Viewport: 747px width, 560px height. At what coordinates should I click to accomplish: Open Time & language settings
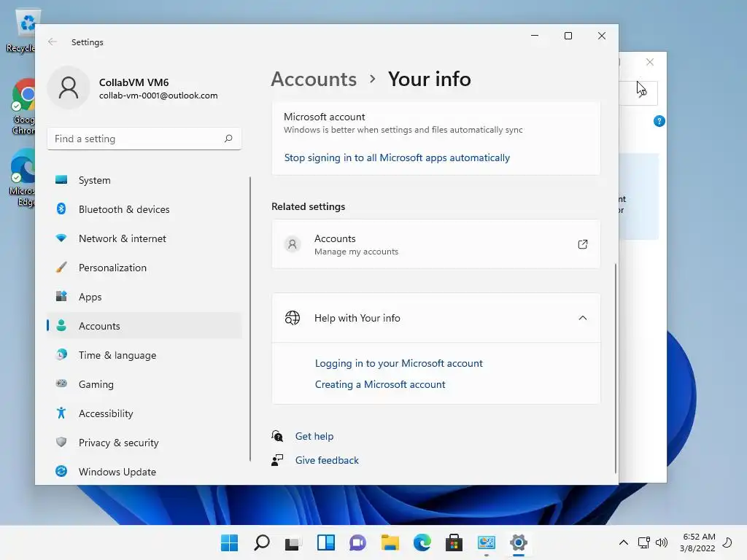click(144, 355)
